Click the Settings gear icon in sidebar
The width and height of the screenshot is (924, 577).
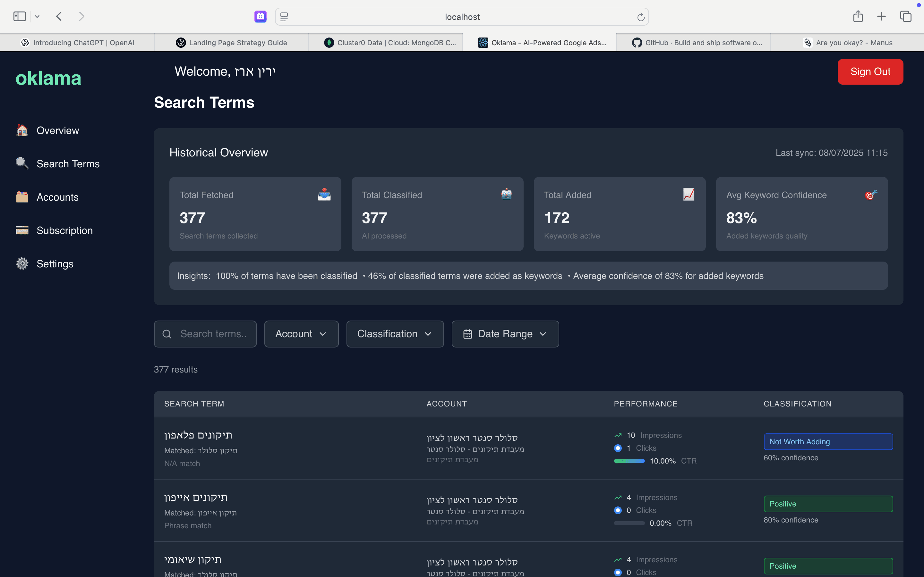22,264
